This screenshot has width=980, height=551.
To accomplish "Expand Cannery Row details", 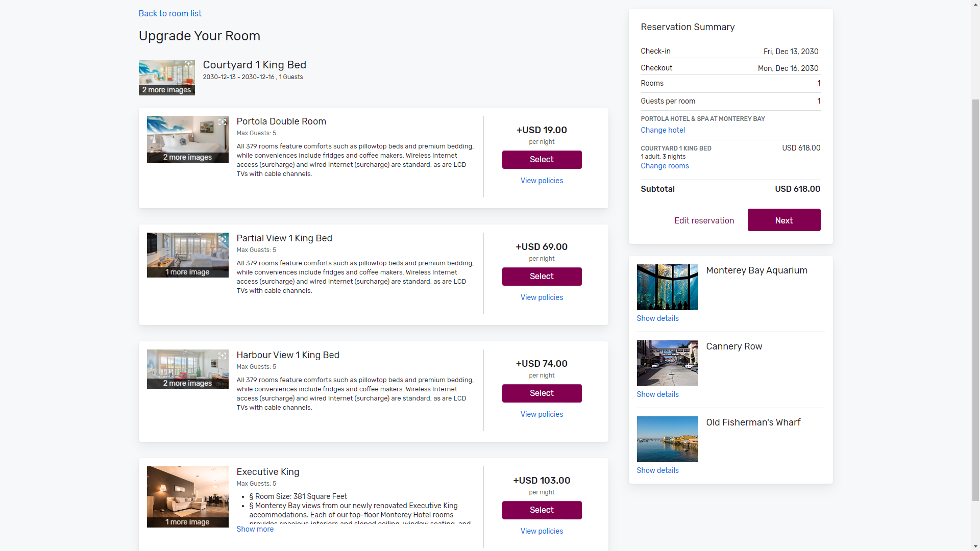I will (x=657, y=394).
